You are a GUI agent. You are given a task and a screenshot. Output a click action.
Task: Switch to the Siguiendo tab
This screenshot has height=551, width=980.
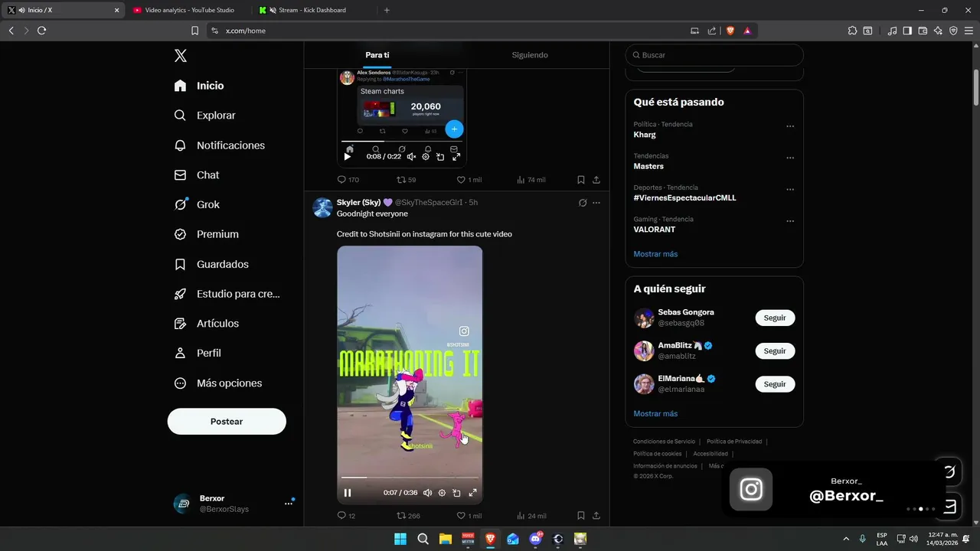(530, 55)
